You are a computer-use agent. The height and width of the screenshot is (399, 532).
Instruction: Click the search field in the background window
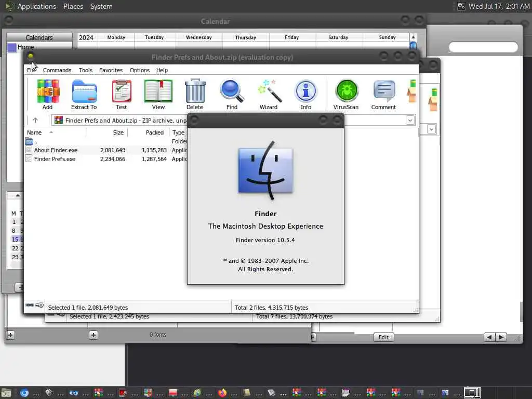[x=483, y=47]
